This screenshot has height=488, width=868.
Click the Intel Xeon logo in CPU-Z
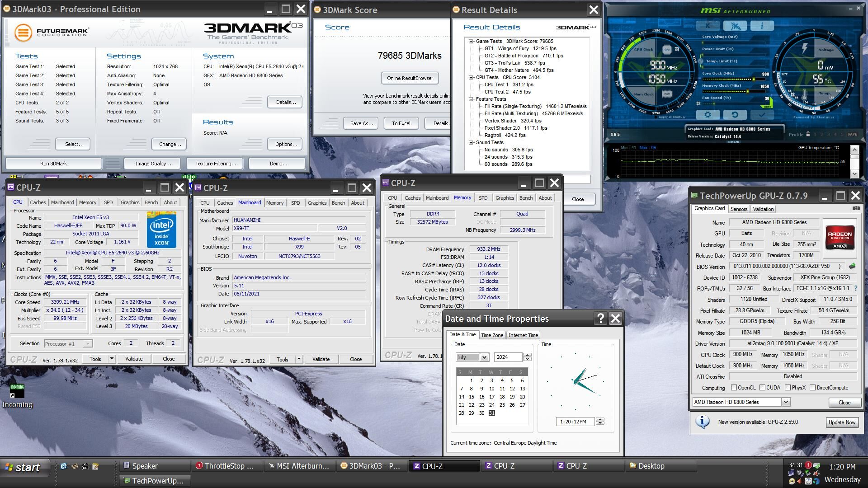[161, 230]
